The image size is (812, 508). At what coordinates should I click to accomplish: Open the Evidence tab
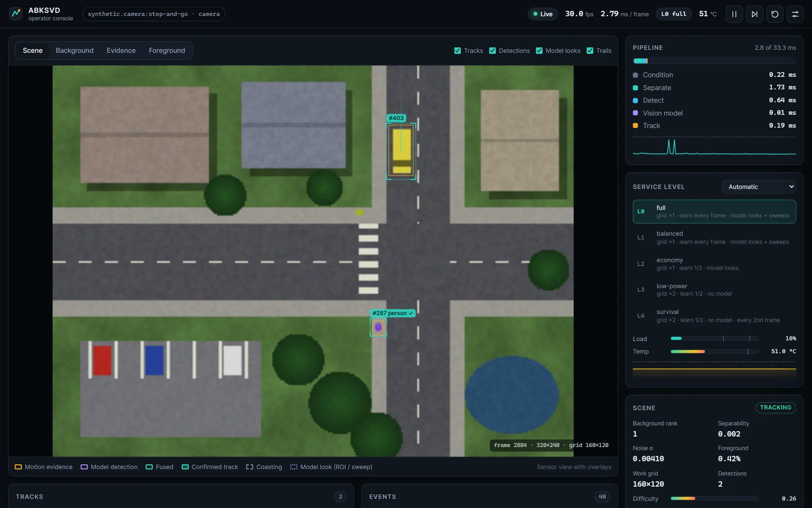coord(121,51)
